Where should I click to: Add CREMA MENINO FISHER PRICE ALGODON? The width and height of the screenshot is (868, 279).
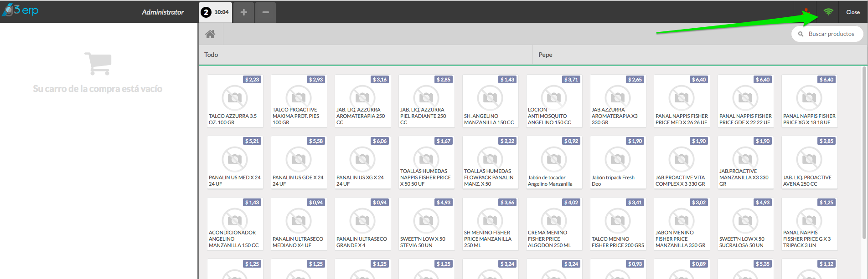tap(554, 224)
